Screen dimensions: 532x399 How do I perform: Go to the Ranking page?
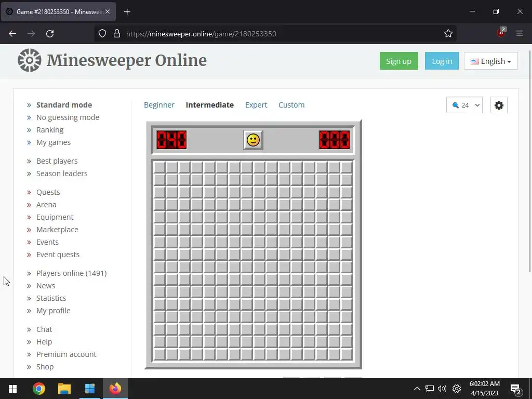(50, 130)
